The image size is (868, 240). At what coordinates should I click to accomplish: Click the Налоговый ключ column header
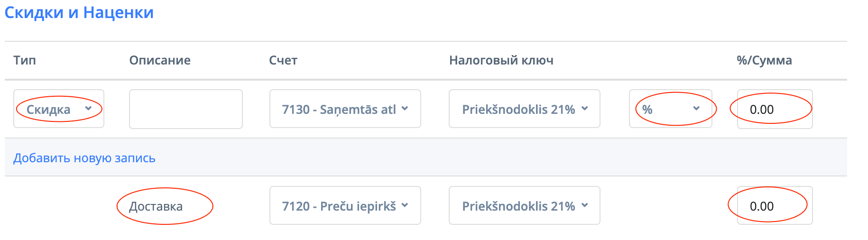pos(501,60)
